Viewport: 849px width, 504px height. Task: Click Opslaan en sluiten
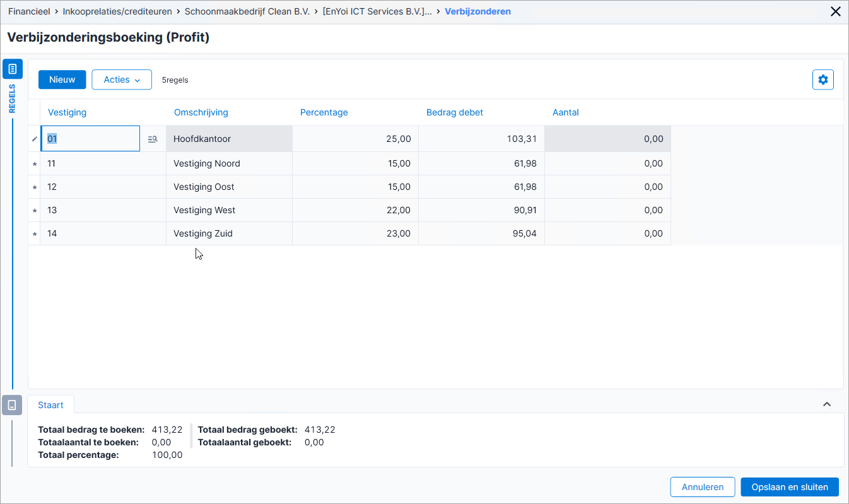click(x=790, y=487)
